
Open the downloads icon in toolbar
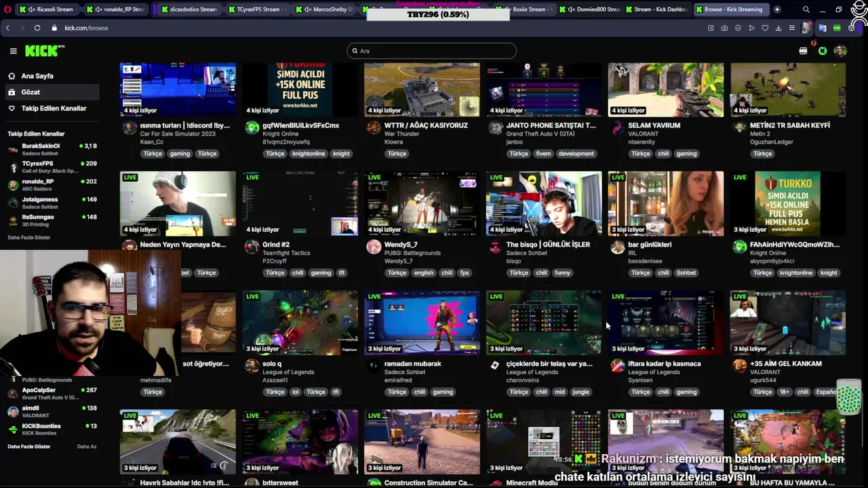778,28
